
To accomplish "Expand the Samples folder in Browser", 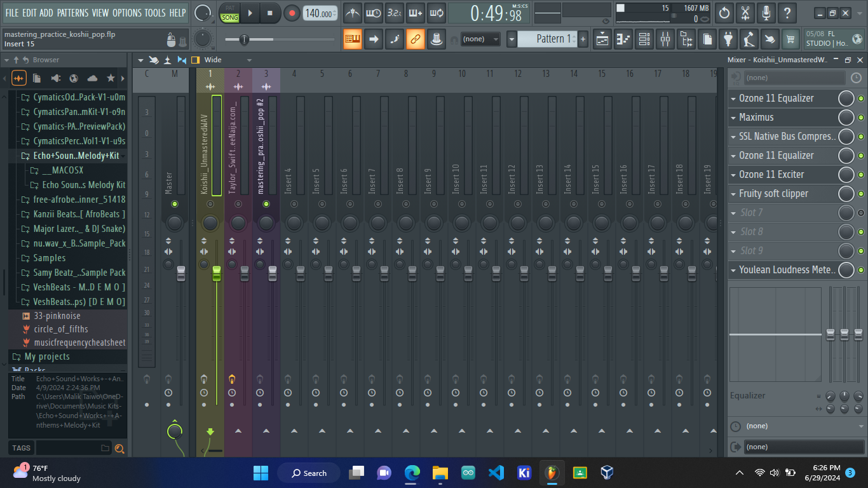I will (x=50, y=258).
